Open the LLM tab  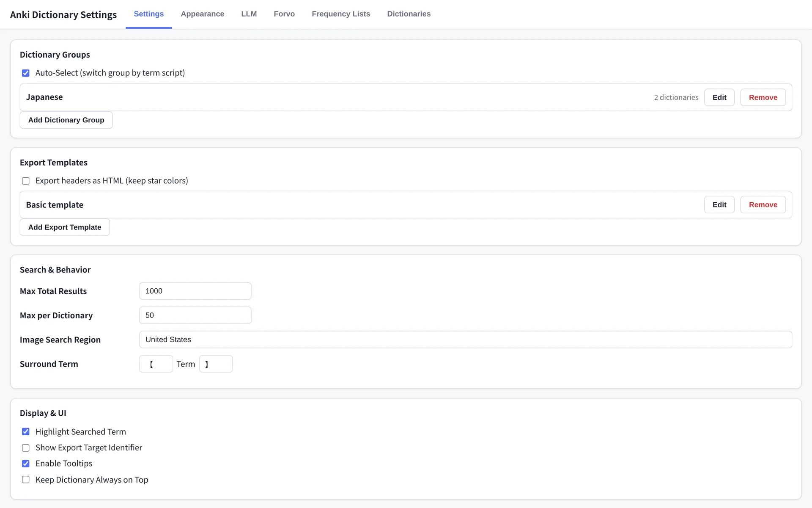[249, 14]
